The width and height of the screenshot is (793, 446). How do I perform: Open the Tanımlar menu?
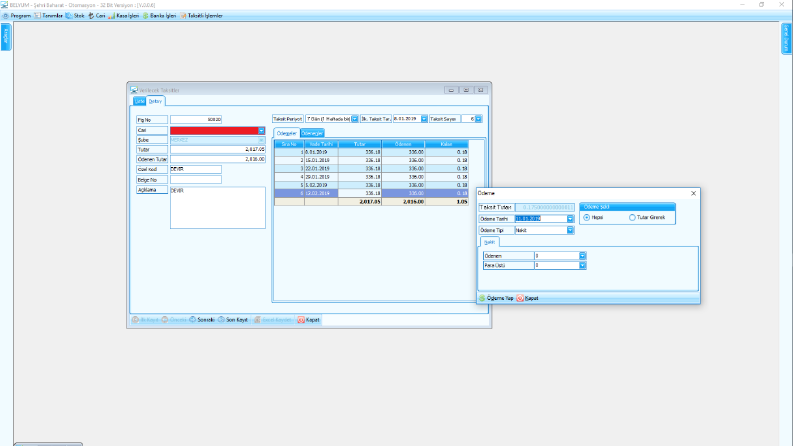[49, 16]
